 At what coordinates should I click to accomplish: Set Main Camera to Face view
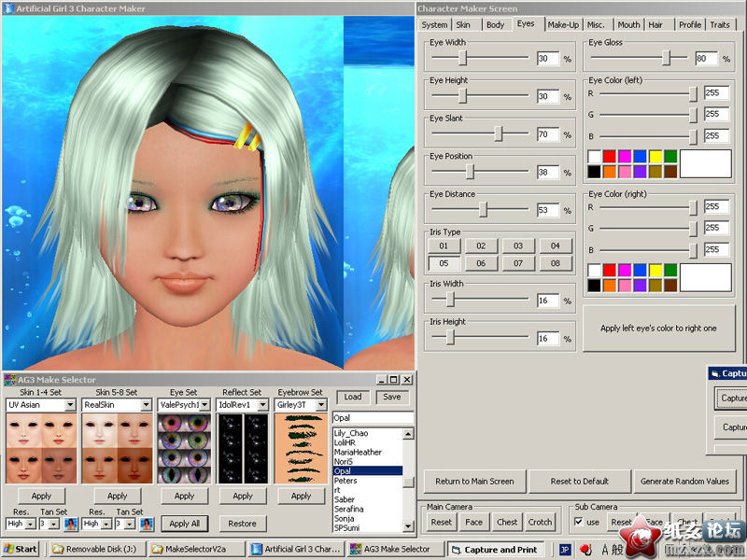[x=474, y=523]
